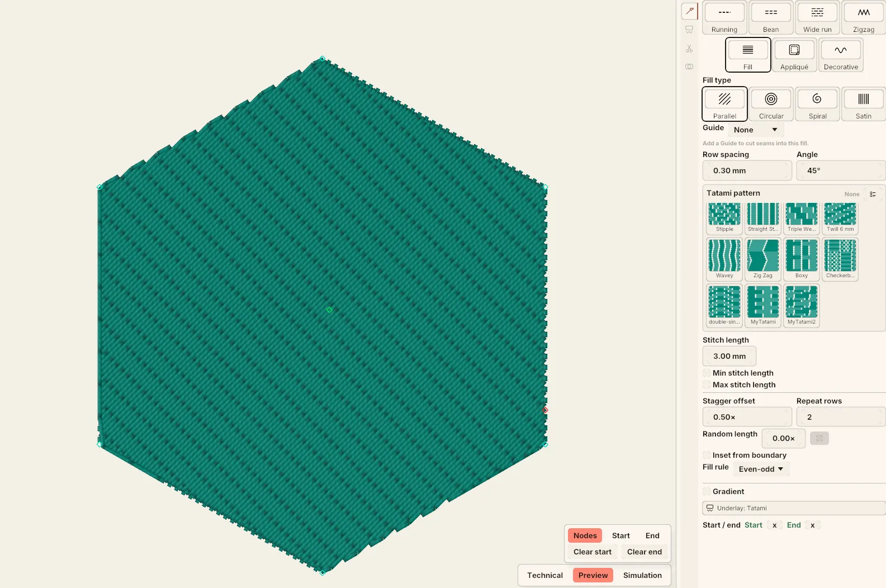Screen dimensions: 886x588
Task: Click the Start link in Start / end
Action: (753, 525)
